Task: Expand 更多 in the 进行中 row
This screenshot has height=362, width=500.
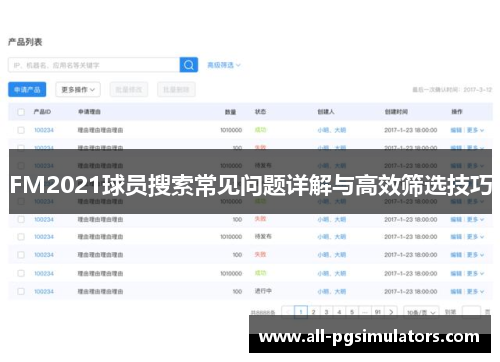Action: 475,291
